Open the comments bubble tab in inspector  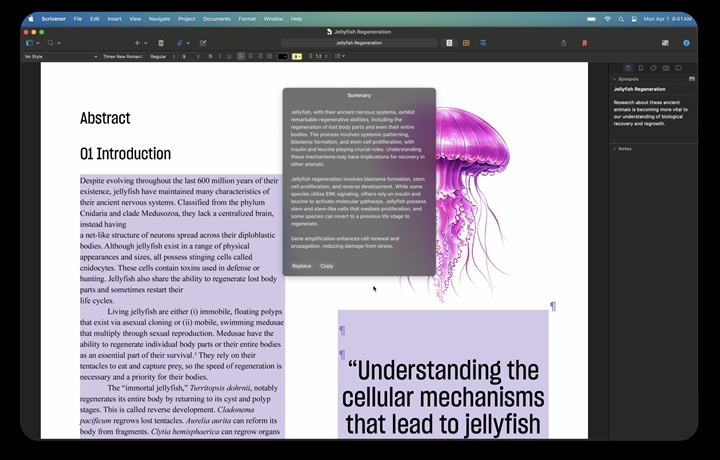679,68
